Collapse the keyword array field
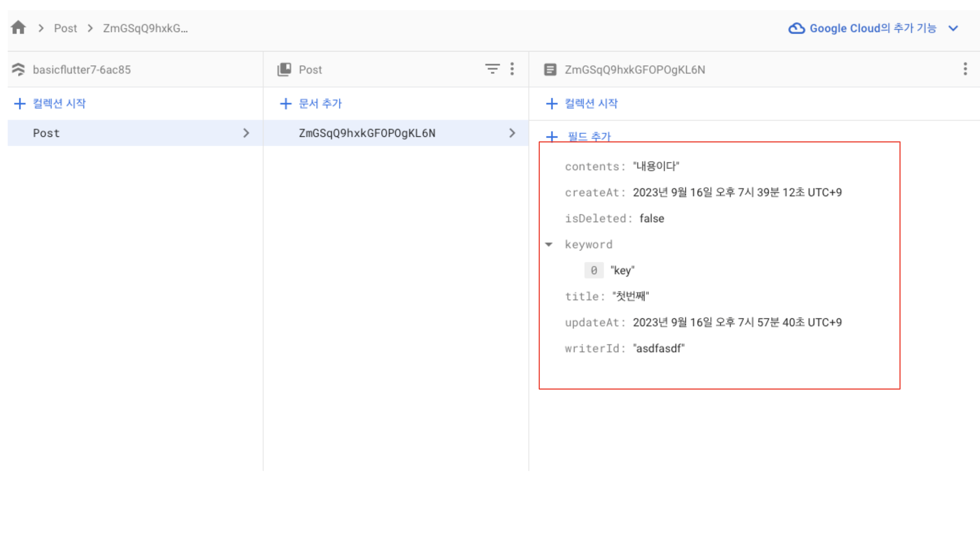Screen dimensions: 980x560 coord(549,245)
